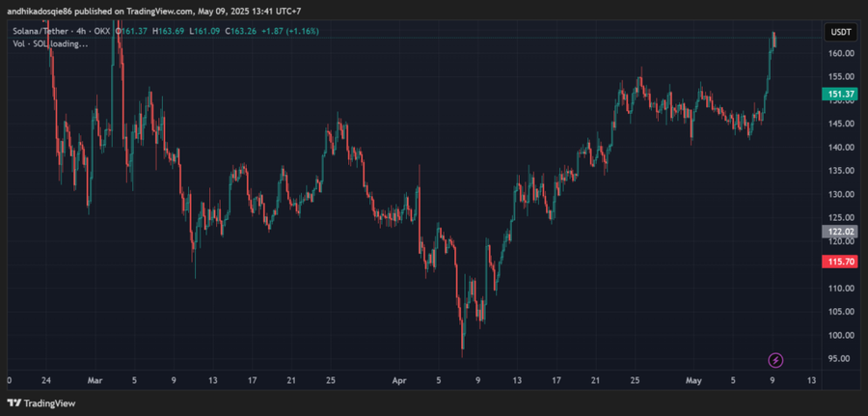Open the USDT currency selector
This screenshot has height=416, width=868.
tap(839, 32)
